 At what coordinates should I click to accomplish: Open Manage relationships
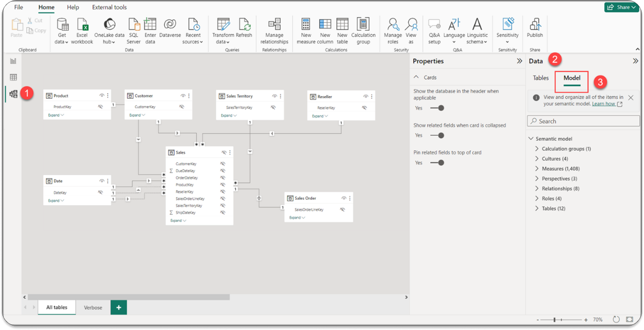[x=274, y=30]
